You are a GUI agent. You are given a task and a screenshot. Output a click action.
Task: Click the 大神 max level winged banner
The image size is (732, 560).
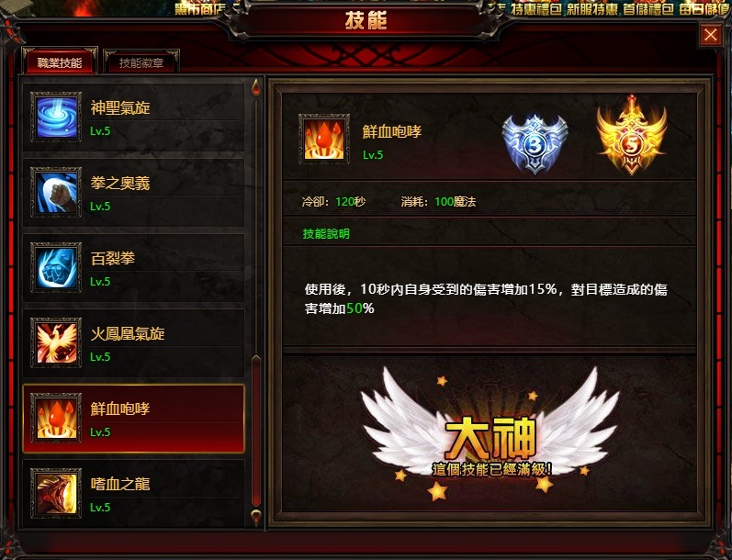[490, 434]
